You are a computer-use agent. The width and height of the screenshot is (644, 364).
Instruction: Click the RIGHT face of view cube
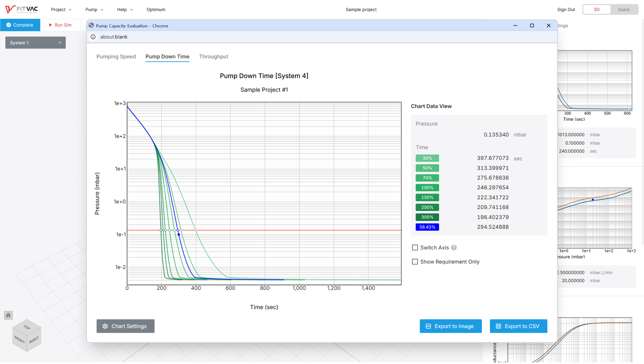click(34, 340)
